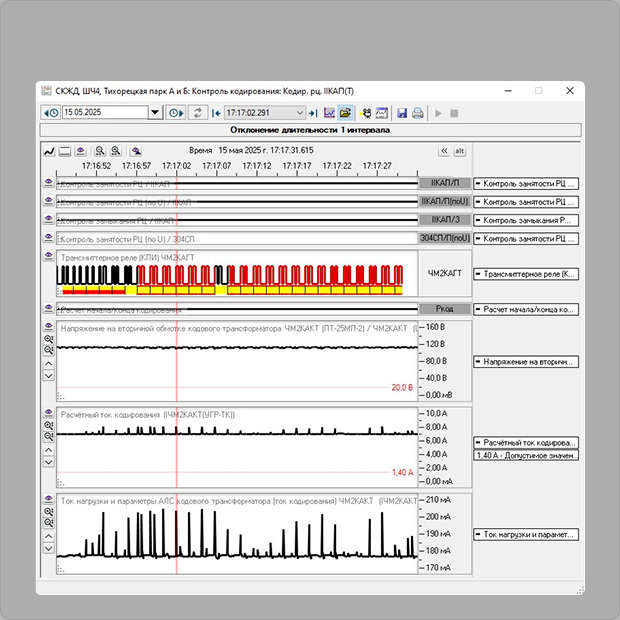The width and height of the screenshot is (620, 620).
Task: Toggle visibility of Ток нагрузки chart
Action: click(x=49, y=499)
